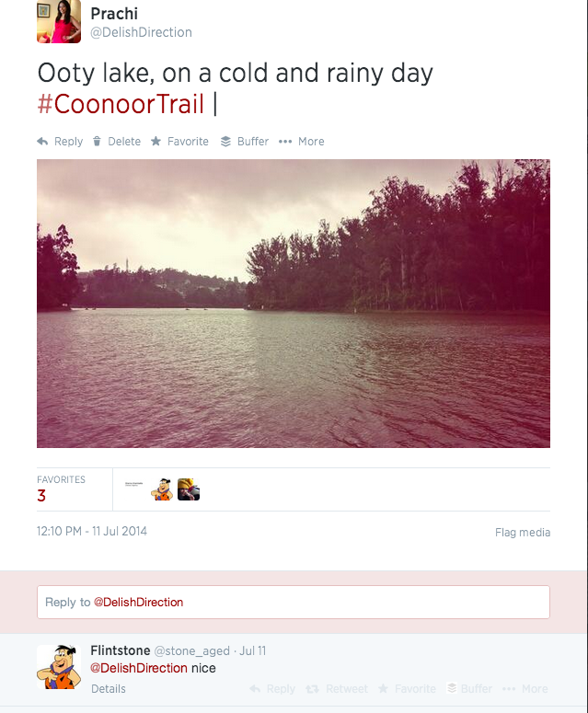Image resolution: width=588 pixels, height=713 pixels.
Task: View the 3 favorites count
Action: [x=41, y=496]
